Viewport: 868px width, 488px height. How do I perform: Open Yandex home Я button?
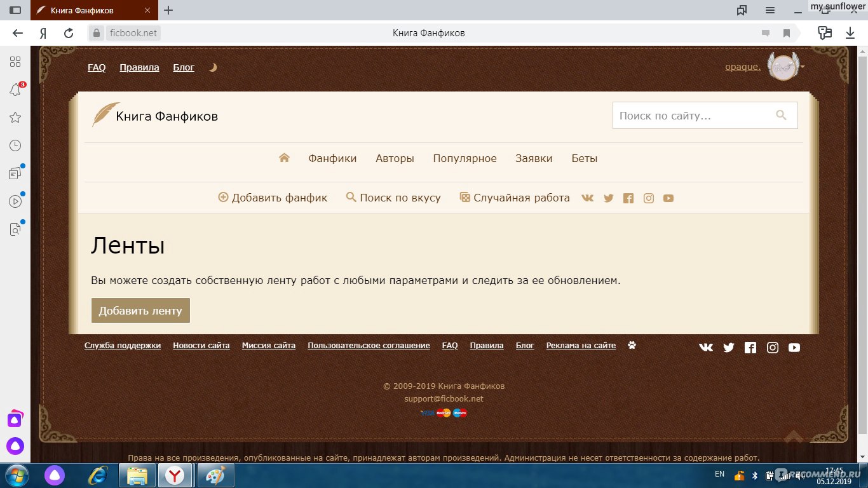[43, 33]
